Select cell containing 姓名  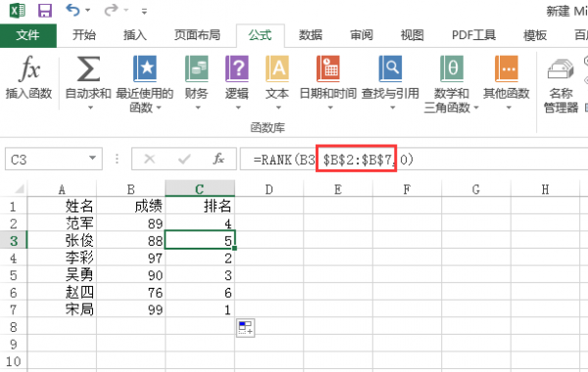(62, 206)
